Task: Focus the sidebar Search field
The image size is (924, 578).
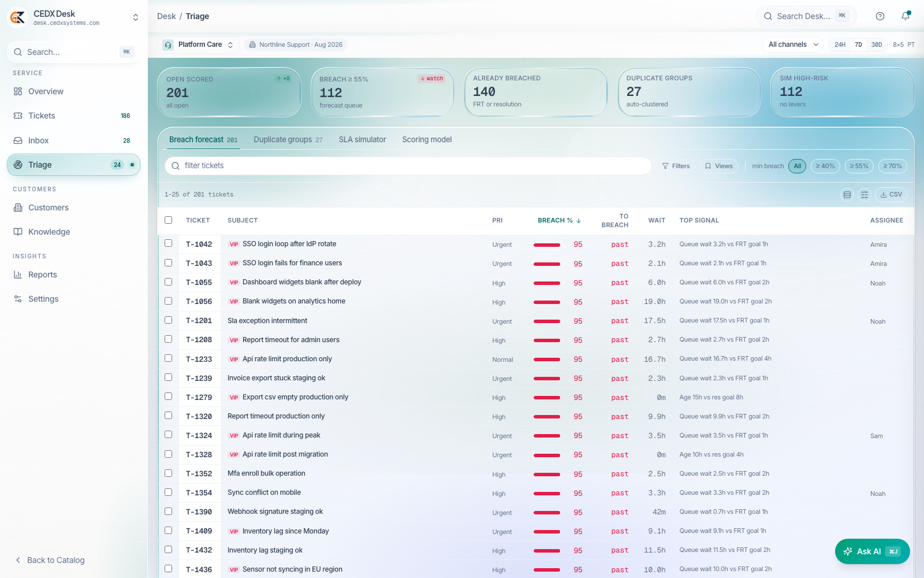Action: tap(73, 52)
